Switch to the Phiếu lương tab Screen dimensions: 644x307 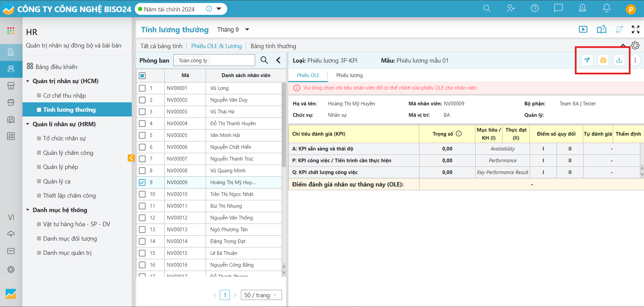349,75
